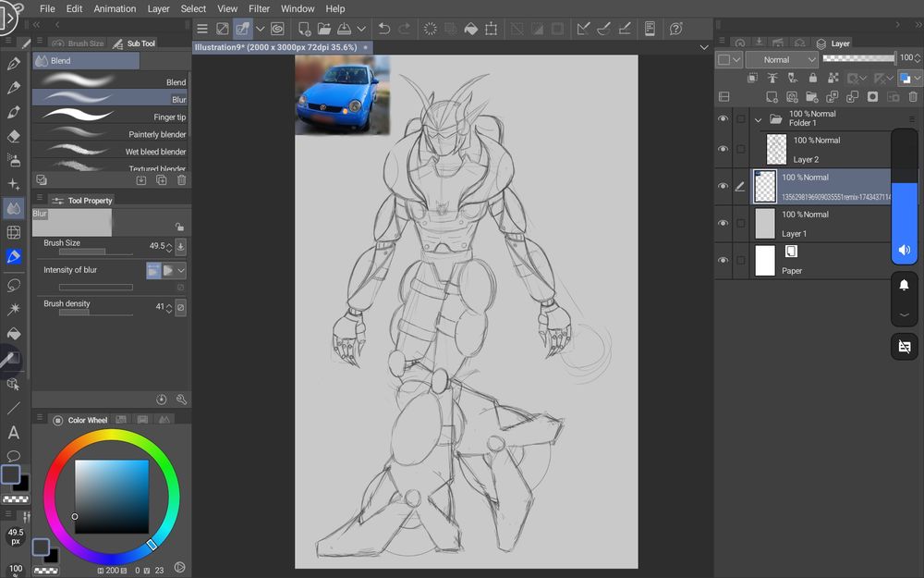The image size is (924, 578).
Task: Hide Folder 1 using its eye icon
Action: coord(723,118)
